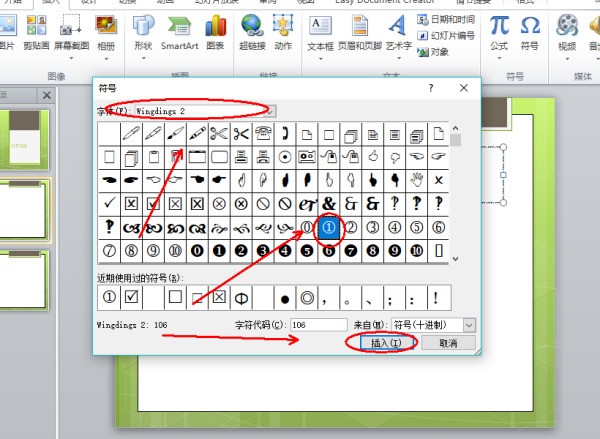
Task: Pick recently used checked box symbol
Action: pos(131,297)
